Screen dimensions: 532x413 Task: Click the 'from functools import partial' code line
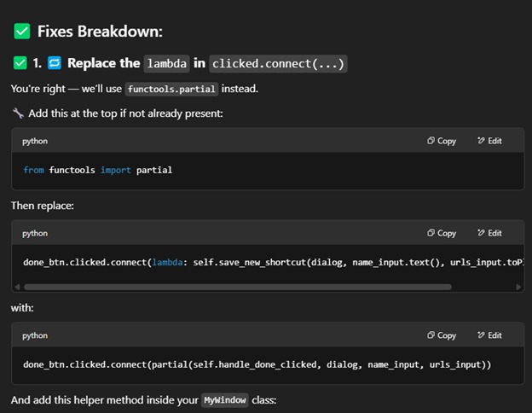coord(98,170)
